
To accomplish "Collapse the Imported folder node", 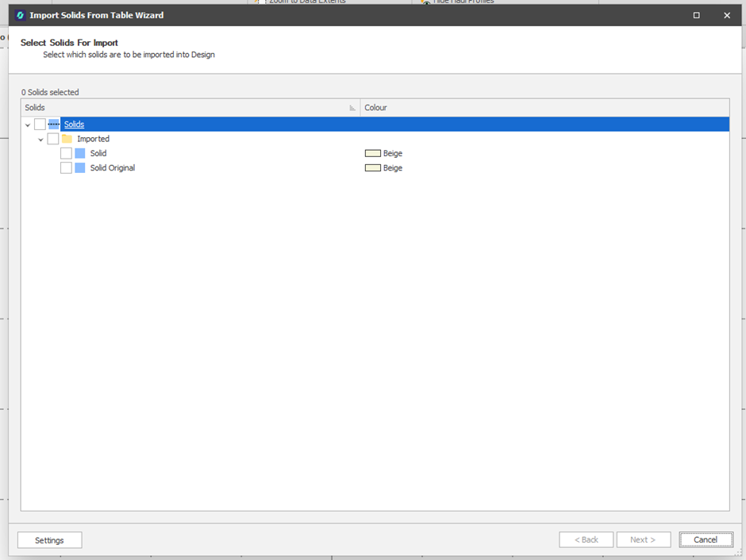I will click(x=40, y=140).
